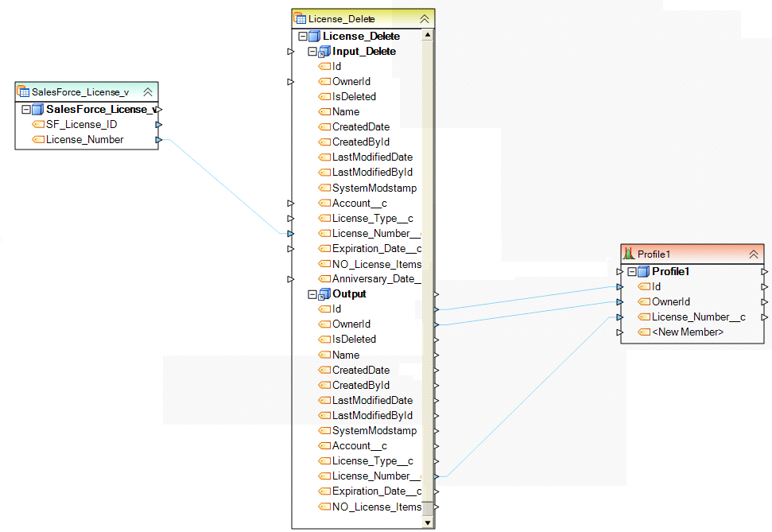
Task: Click the Input_Delete node icon
Action: [x=324, y=52]
